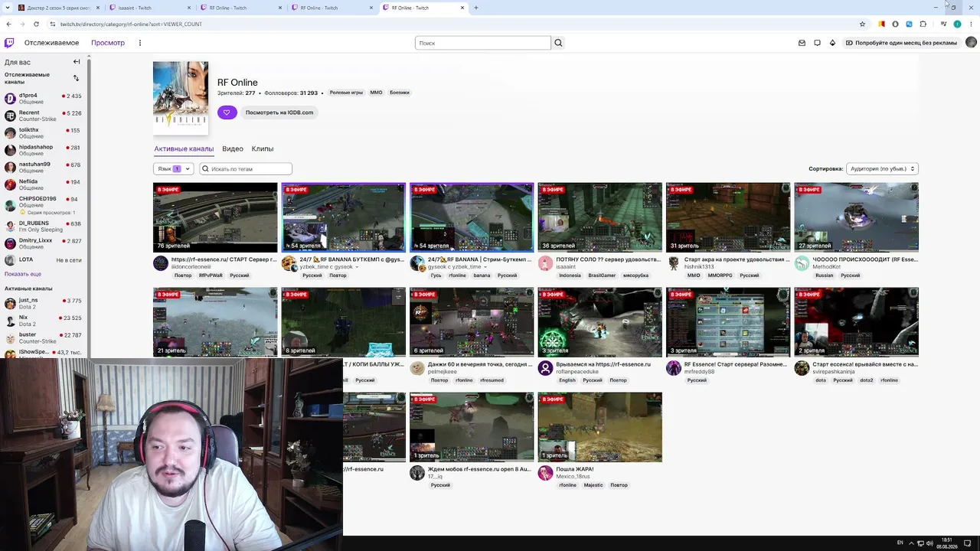Switch to the Декстер 2 сезон browser tab
The height and width of the screenshot is (551, 980).
click(58, 8)
